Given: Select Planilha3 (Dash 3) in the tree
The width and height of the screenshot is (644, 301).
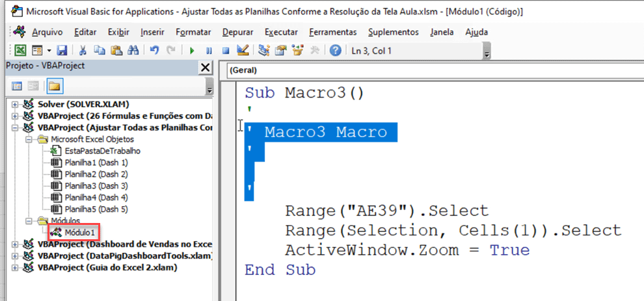Looking at the screenshot, I should click(x=96, y=186).
